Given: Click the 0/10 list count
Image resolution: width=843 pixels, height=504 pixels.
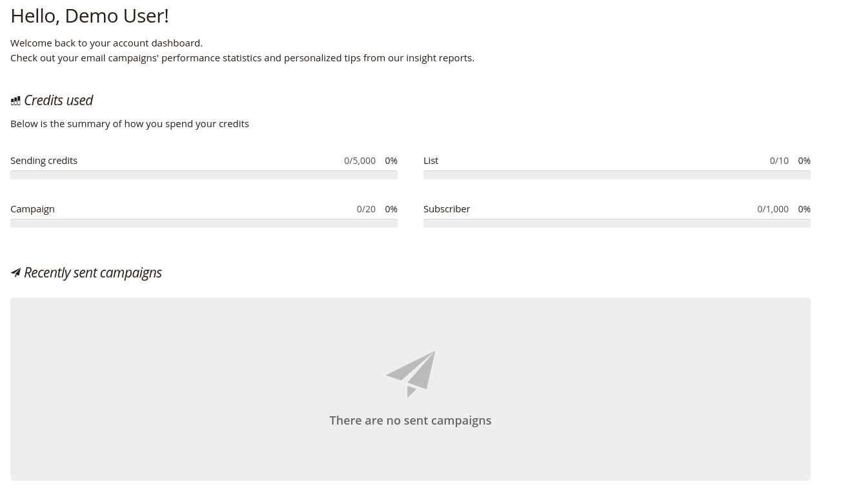Looking at the screenshot, I should pyautogui.click(x=779, y=160).
